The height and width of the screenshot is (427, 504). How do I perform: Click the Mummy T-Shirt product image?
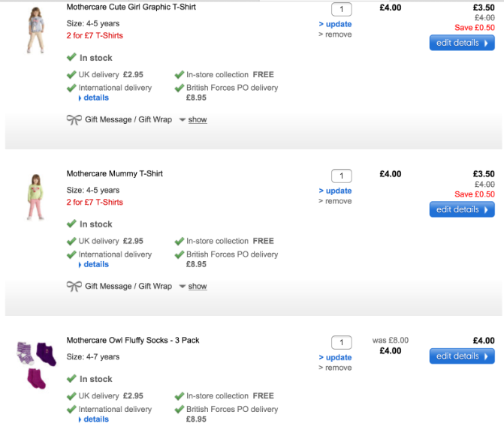coord(34,197)
